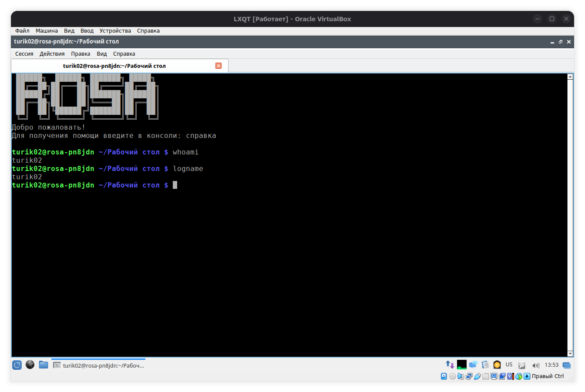Image resolution: width=585 pixels, height=392 pixels.
Task: Open terminal Справка menu
Action: 124,54
